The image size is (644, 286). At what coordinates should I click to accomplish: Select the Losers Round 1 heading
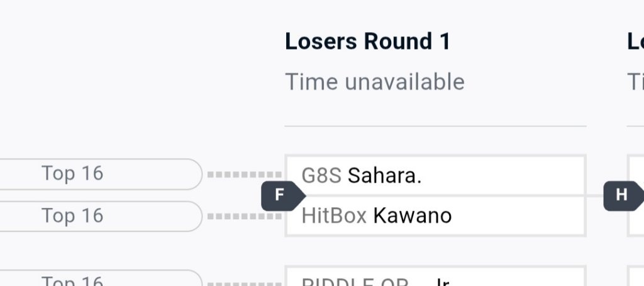pos(368,42)
